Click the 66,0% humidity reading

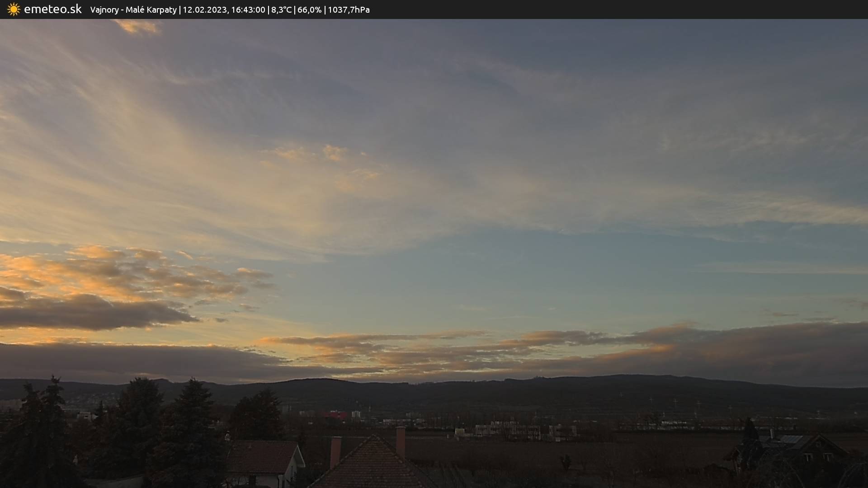coord(309,10)
